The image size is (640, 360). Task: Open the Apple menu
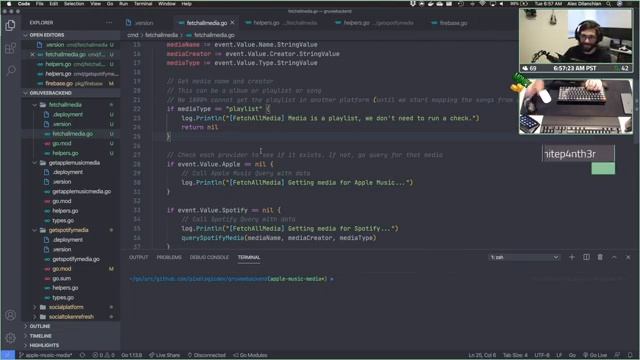point(9,4)
